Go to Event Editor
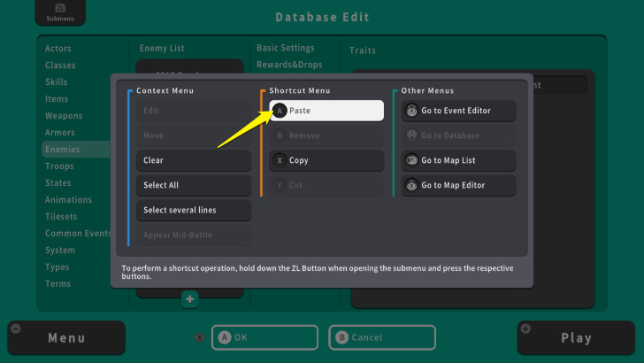 pos(458,111)
